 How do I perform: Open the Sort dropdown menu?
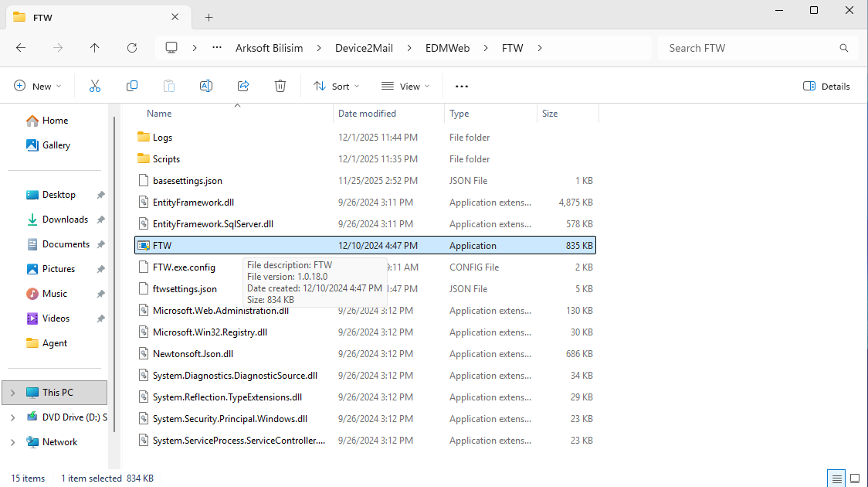336,86
